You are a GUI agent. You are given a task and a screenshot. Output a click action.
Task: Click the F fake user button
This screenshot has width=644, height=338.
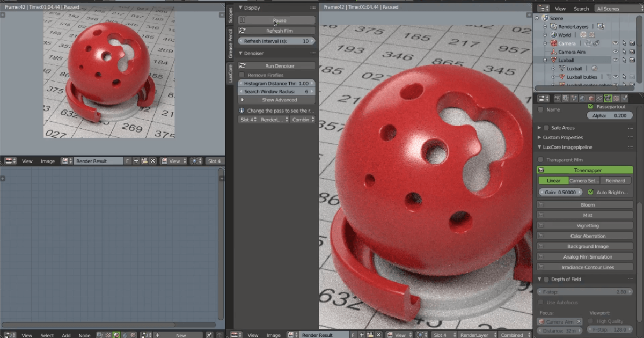pos(127,161)
